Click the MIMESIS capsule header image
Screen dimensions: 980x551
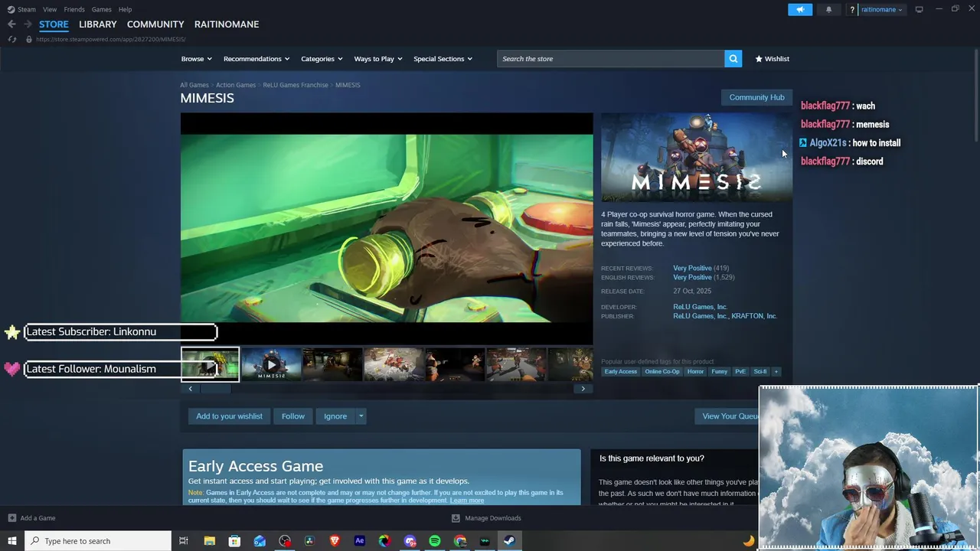pyautogui.click(x=697, y=157)
